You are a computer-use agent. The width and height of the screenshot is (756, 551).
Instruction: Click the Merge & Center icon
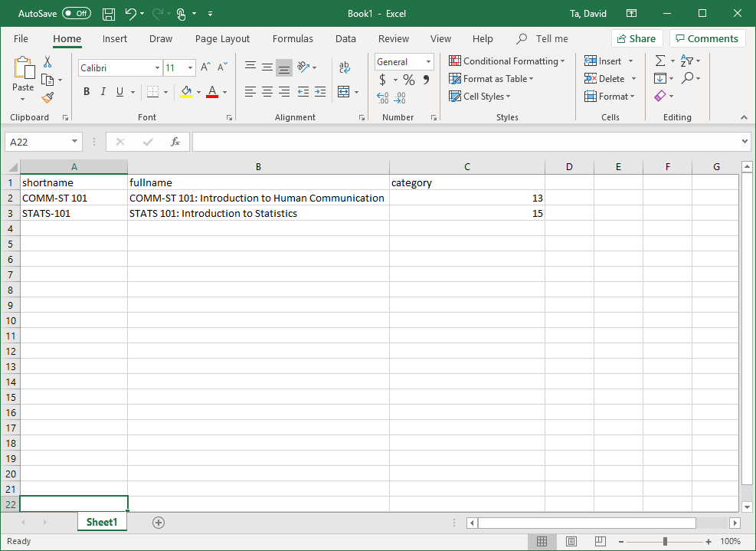[x=343, y=92]
